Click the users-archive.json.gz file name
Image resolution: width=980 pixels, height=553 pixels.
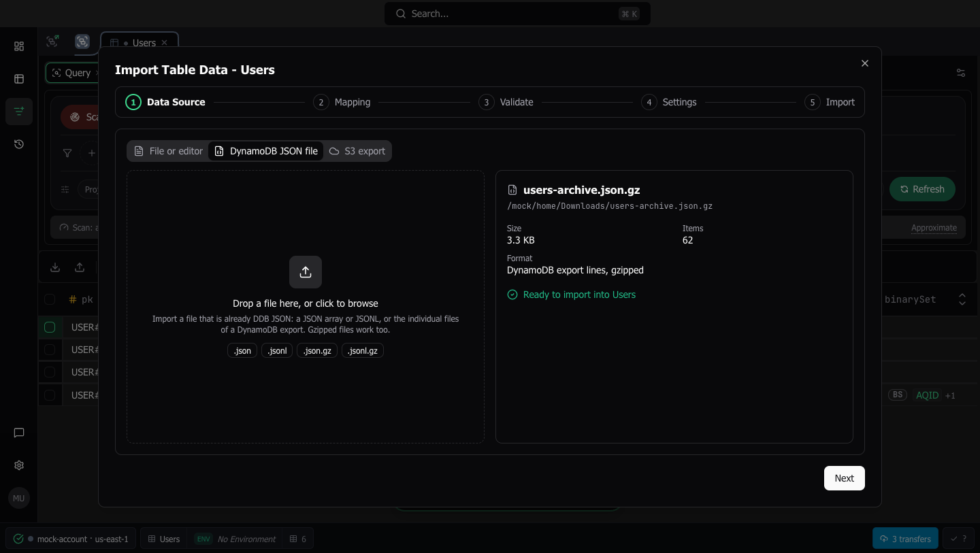pyautogui.click(x=581, y=190)
